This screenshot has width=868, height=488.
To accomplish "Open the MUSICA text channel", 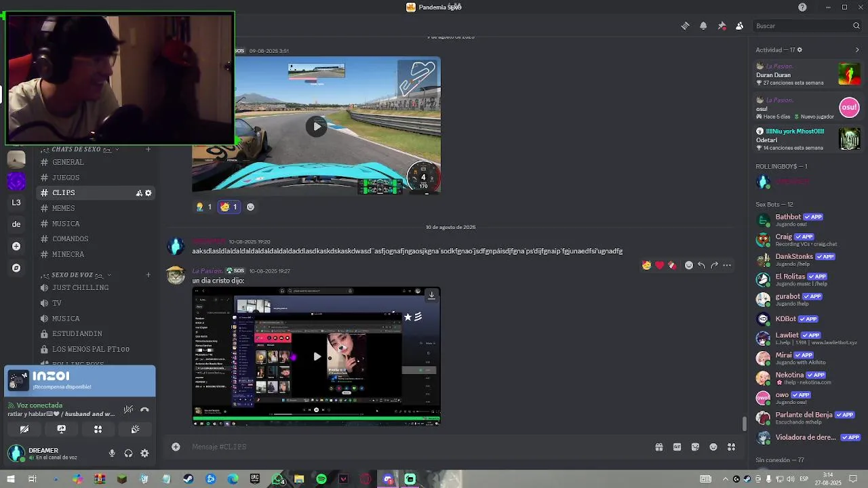I will click(97, 224).
